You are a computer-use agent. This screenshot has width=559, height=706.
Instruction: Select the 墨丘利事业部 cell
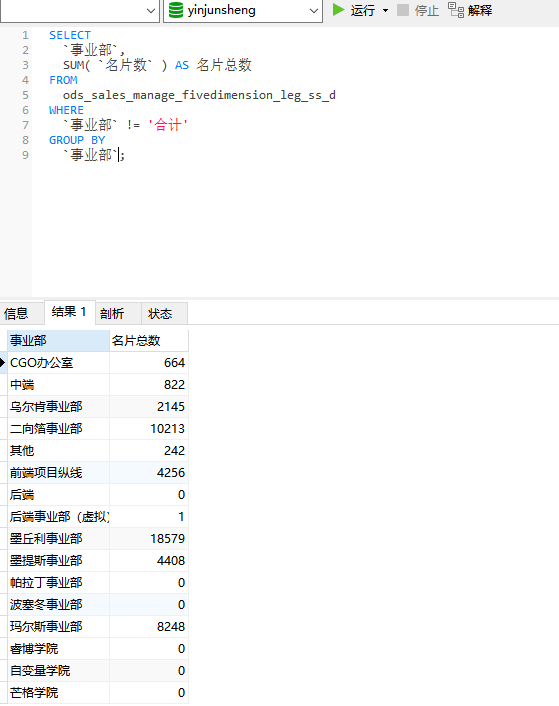click(x=59, y=539)
